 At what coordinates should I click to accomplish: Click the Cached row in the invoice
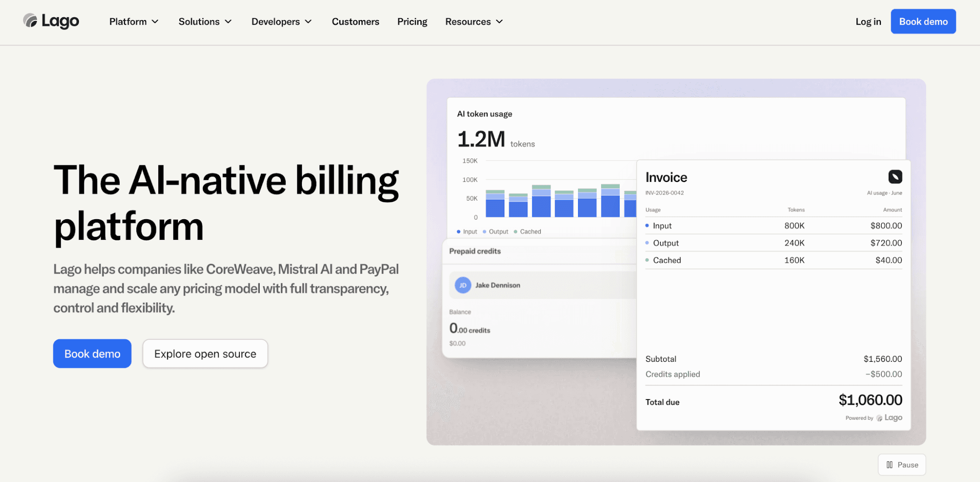pyautogui.click(x=774, y=260)
